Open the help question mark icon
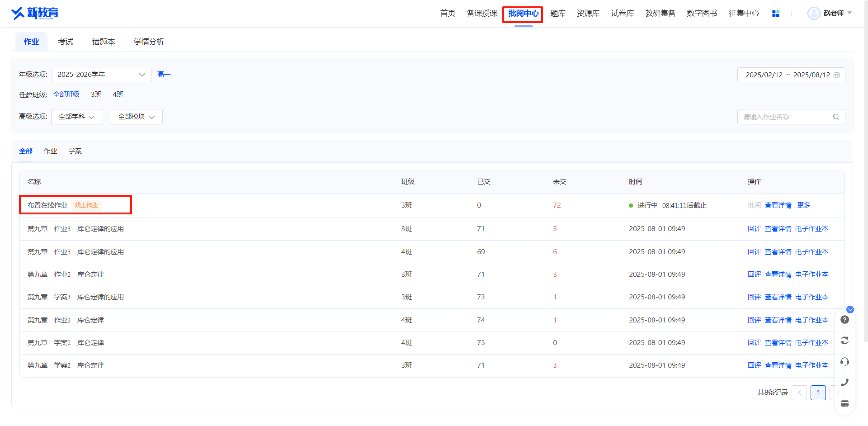This screenshot has width=868, height=426. click(844, 320)
